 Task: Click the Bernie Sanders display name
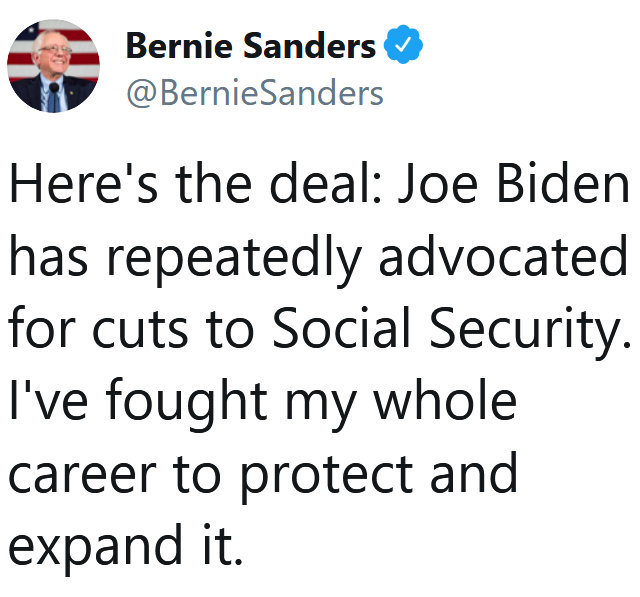[250, 46]
